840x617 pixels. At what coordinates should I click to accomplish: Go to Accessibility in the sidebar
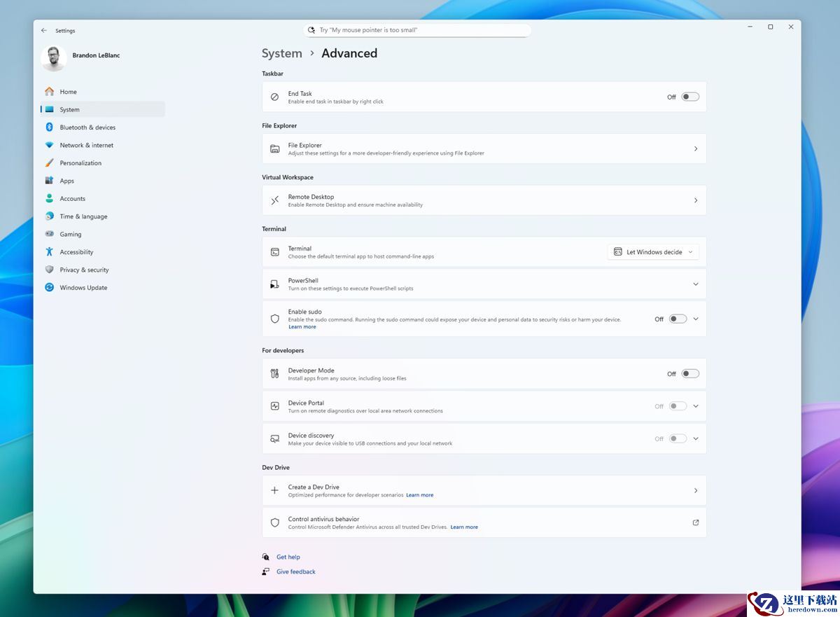click(x=76, y=252)
